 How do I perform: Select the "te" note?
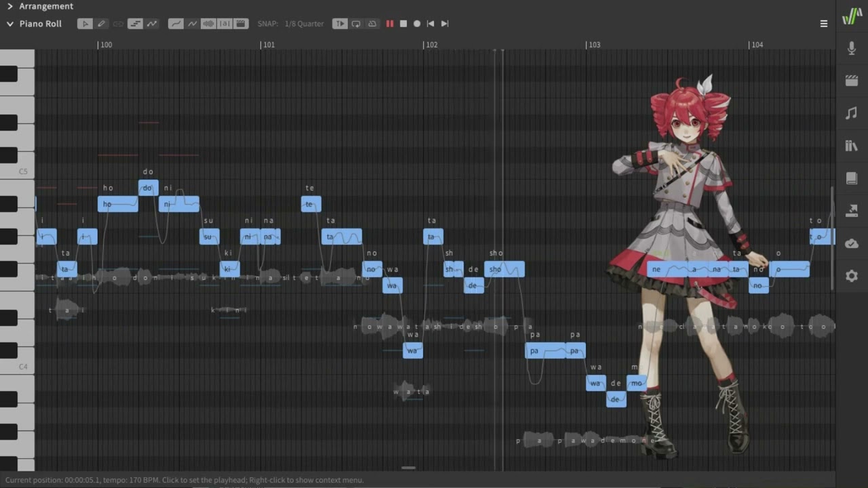point(311,204)
